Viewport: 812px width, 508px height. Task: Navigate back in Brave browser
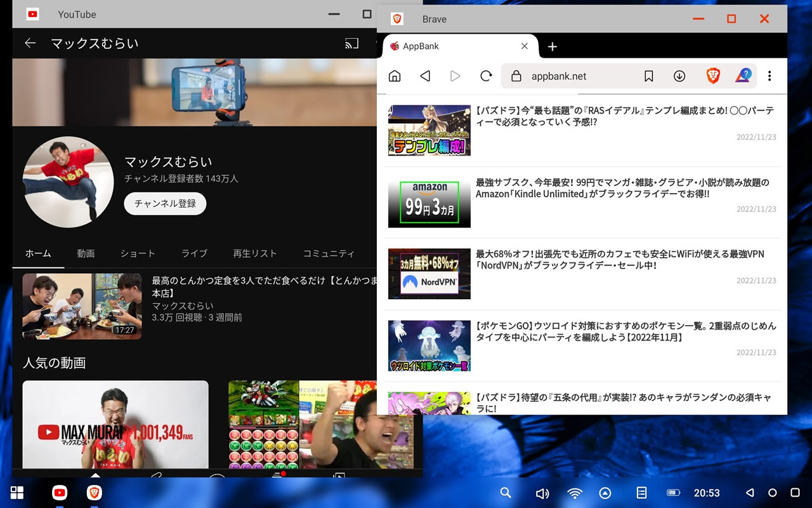(425, 76)
